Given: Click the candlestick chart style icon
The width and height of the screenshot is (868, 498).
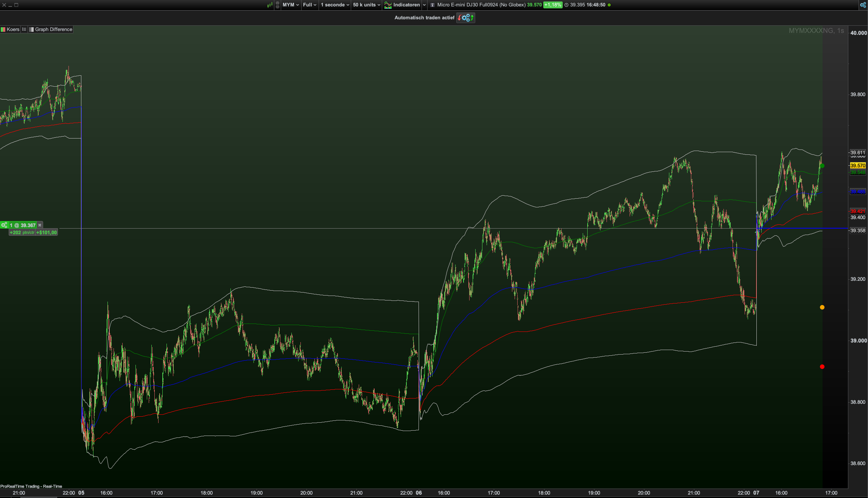Looking at the screenshot, I should pyautogui.click(x=270, y=5).
